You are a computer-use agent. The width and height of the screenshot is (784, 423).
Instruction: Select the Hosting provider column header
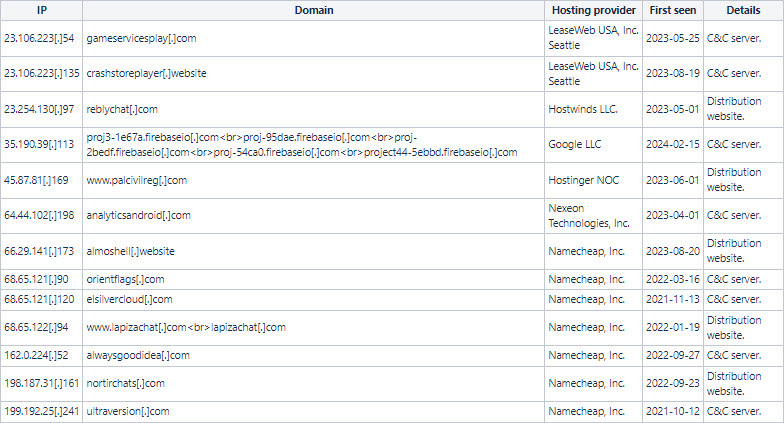click(x=594, y=10)
